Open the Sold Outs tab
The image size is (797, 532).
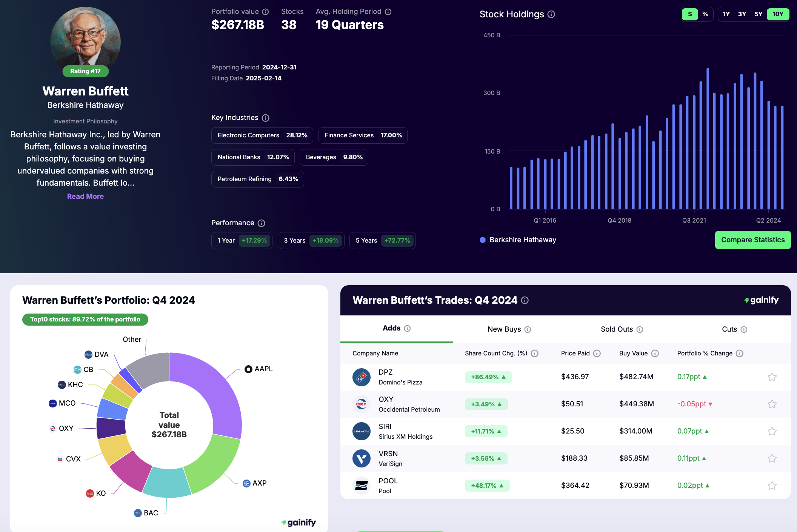(x=622, y=329)
